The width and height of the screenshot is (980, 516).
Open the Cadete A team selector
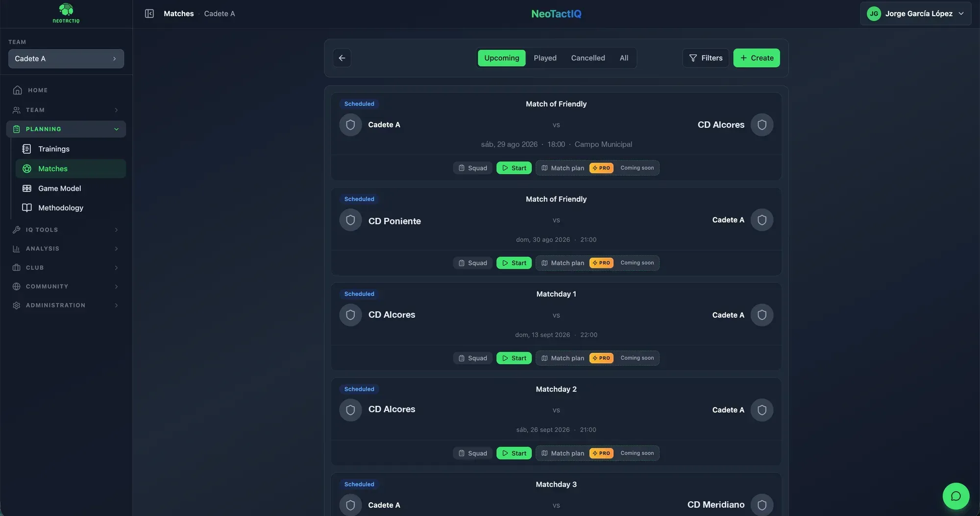(x=66, y=59)
